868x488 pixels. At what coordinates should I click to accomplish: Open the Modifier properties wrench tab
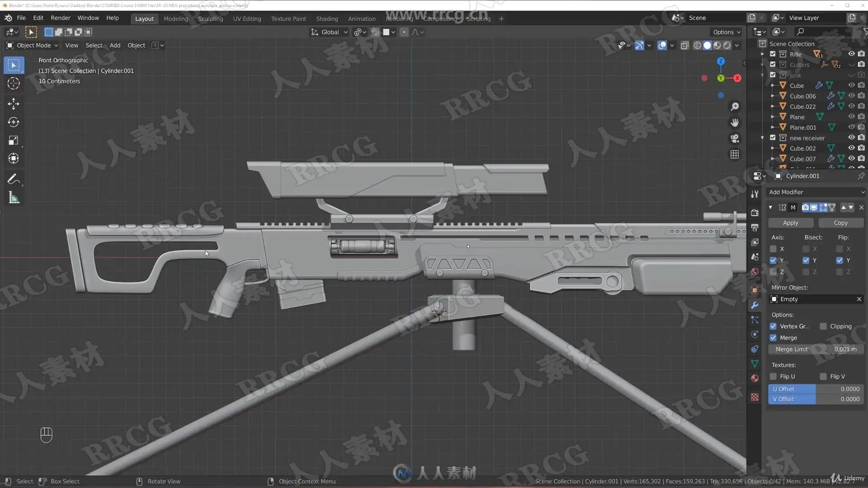pos(755,305)
